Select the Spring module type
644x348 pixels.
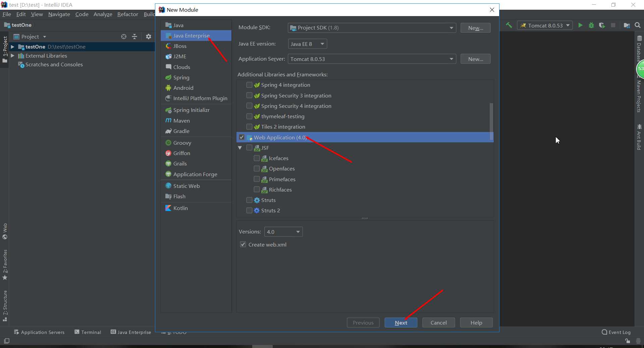[x=196, y=77]
